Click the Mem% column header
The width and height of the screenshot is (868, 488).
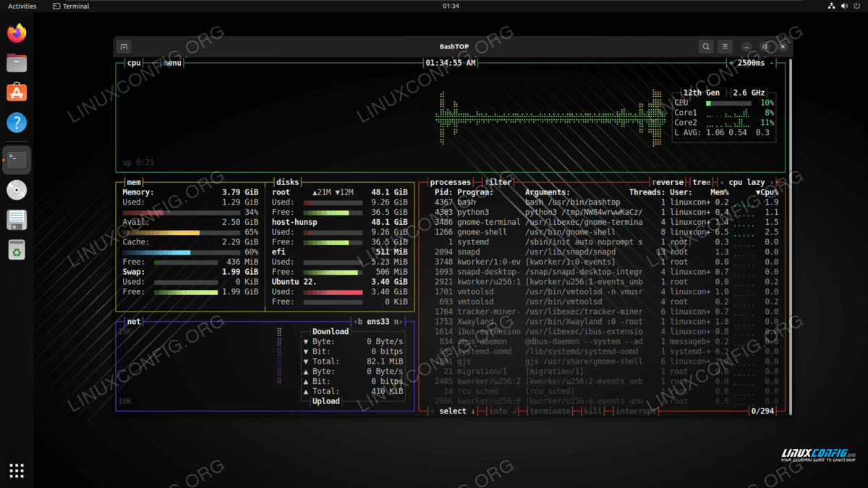coord(720,192)
